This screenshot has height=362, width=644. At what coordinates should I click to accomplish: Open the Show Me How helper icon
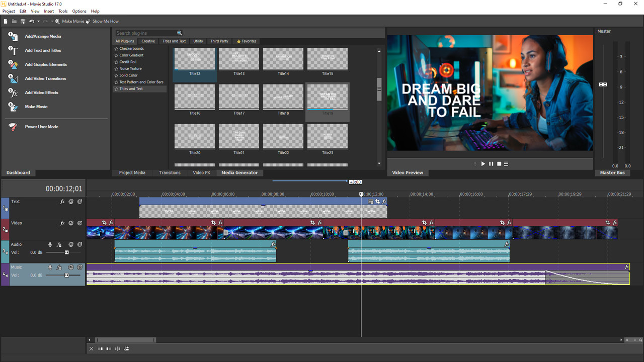[88, 22]
